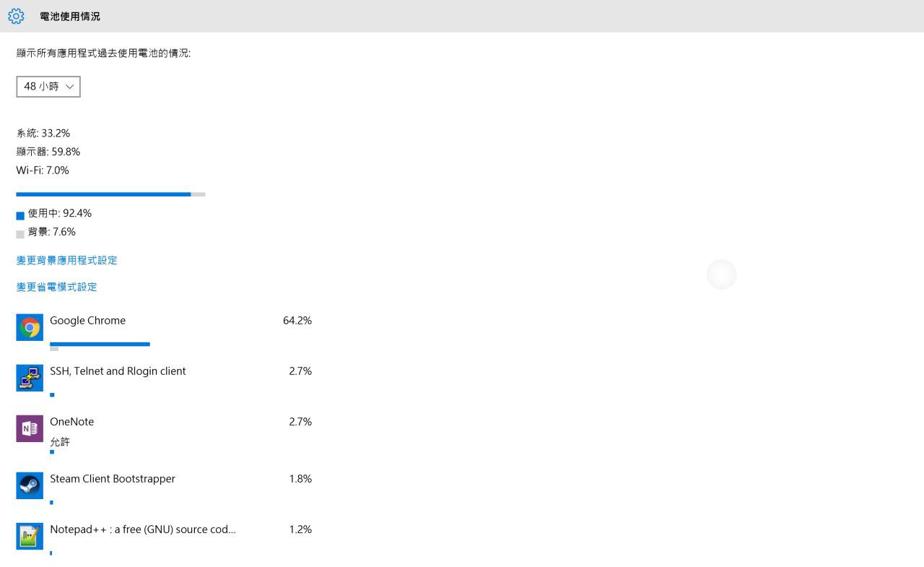The image size is (924, 567).
Task: Click the dropdown chevron next to 48 小時
Action: 70,87
